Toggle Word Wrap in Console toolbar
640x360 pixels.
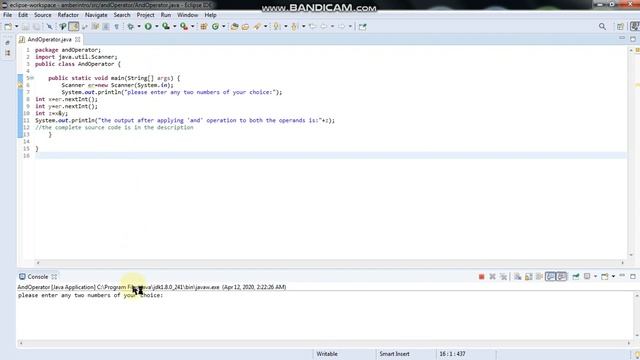point(539,277)
